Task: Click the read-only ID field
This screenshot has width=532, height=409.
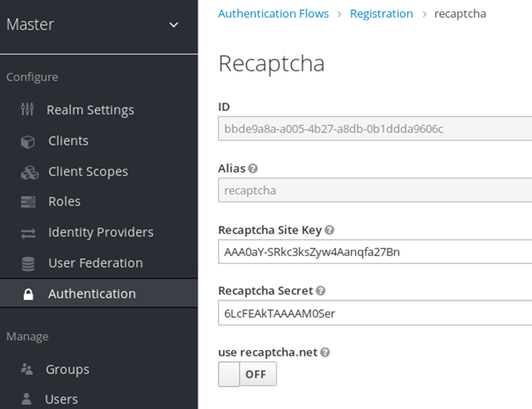Action: pyautogui.click(x=375, y=129)
